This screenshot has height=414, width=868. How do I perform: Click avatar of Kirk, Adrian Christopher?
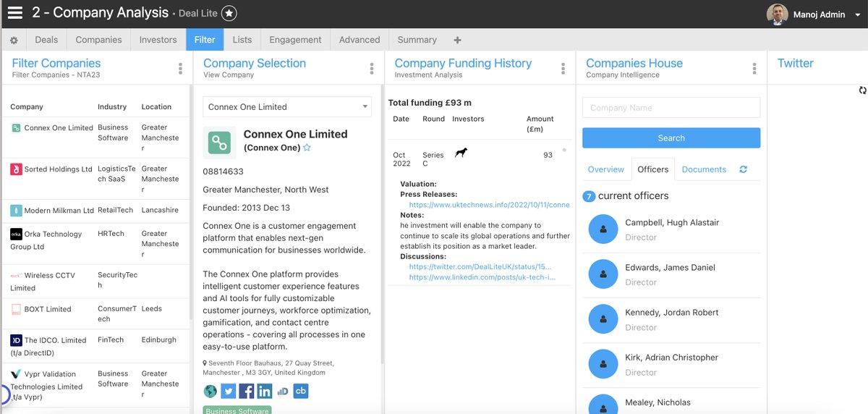603,364
